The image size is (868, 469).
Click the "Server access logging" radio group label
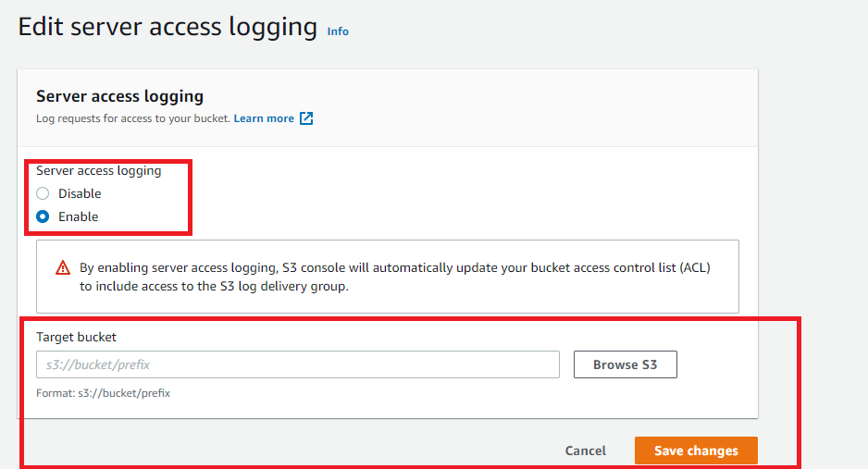pyautogui.click(x=98, y=170)
